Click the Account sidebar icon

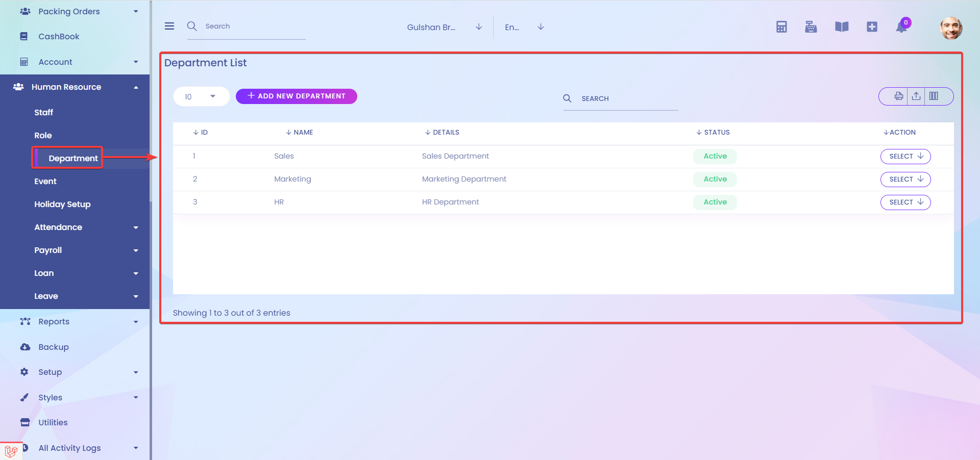24,62
